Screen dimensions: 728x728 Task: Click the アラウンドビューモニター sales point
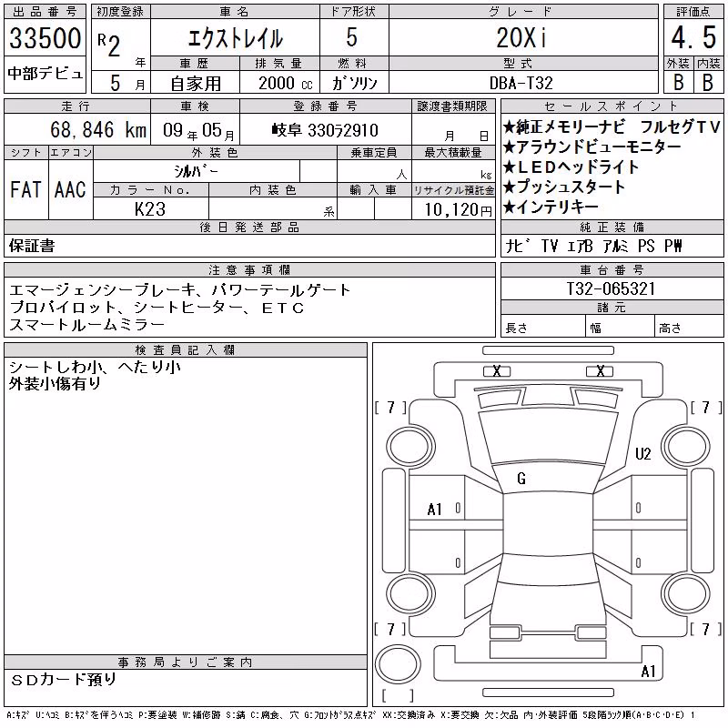tap(592, 147)
